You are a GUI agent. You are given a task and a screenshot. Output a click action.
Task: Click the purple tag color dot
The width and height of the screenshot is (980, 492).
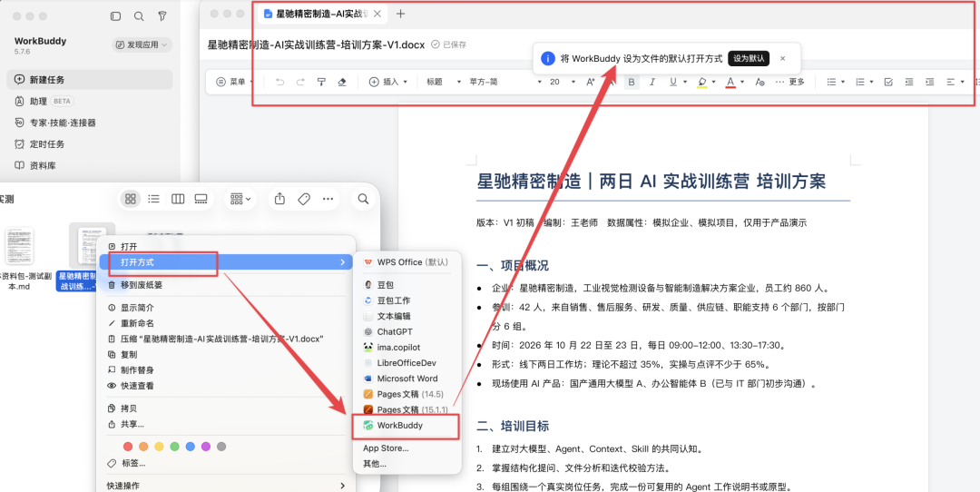[x=206, y=447]
